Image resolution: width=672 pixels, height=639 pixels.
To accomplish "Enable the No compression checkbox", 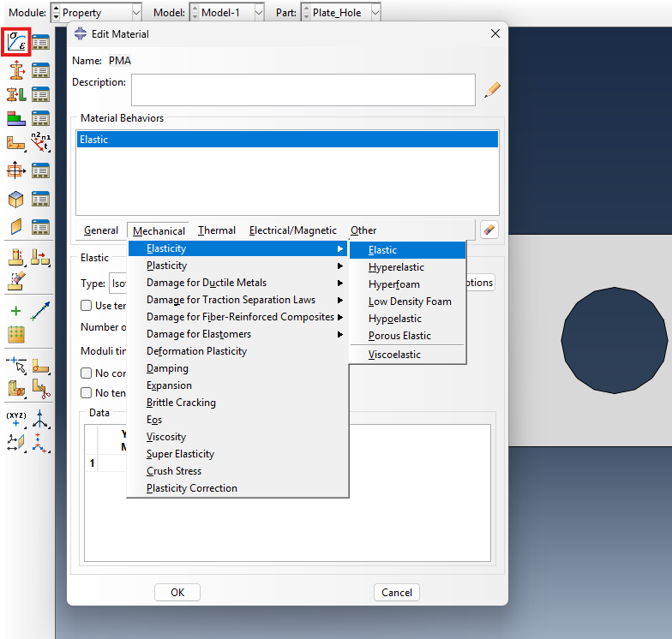I will (87, 373).
